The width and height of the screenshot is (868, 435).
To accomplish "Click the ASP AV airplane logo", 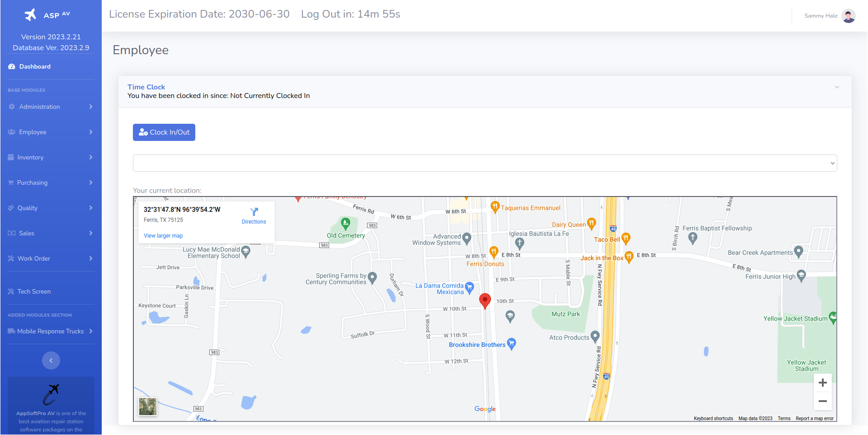I will [x=30, y=15].
